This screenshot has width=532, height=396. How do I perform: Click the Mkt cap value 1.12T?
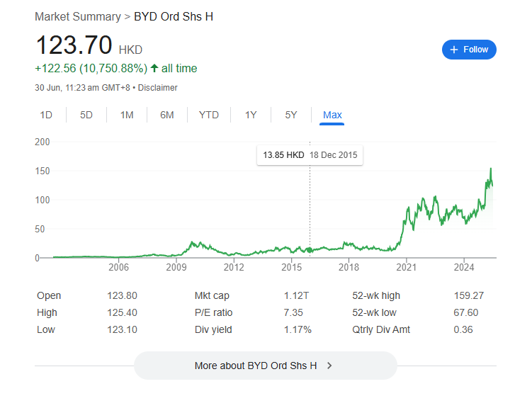coord(296,295)
